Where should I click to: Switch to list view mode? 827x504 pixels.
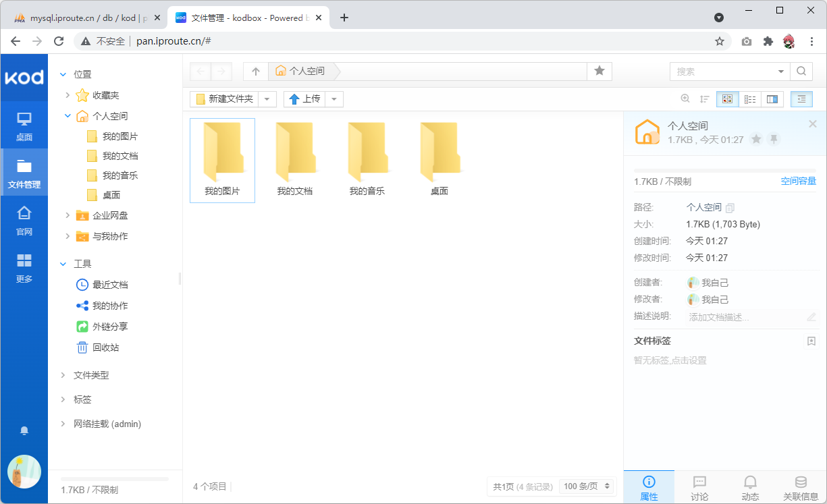(x=750, y=99)
